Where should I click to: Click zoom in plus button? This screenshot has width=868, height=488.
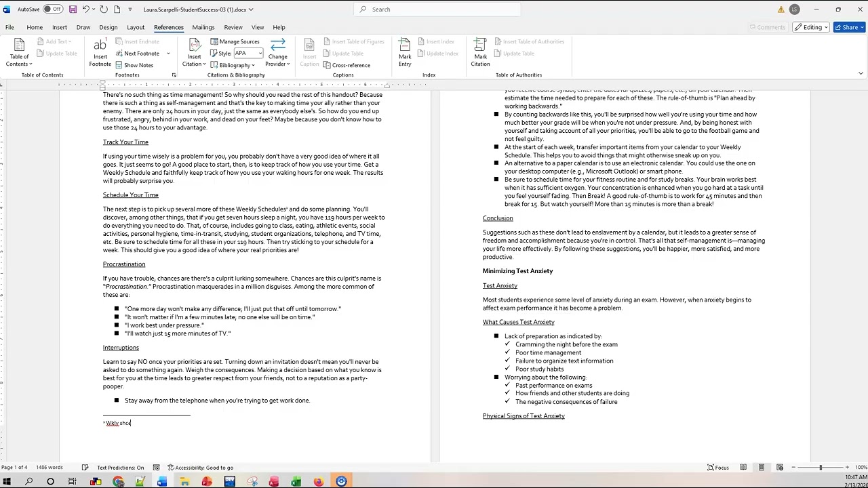pos(848,468)
